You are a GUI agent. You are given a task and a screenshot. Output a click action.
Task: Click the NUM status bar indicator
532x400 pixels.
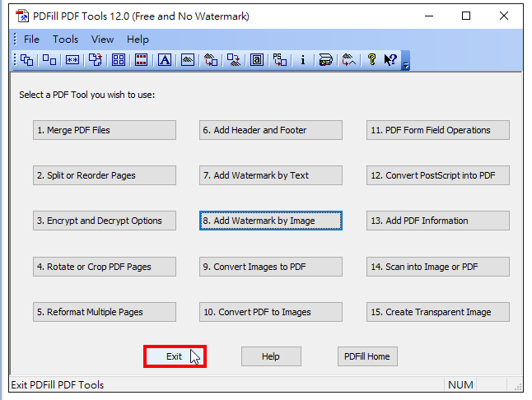pos(460,385)
